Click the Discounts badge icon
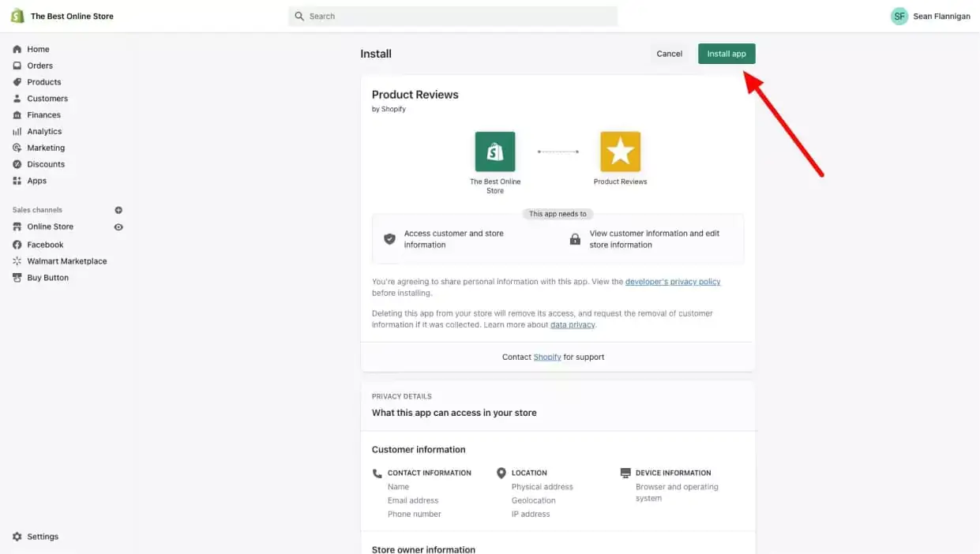This screenshot has height=554, width=980. [x=17, y=164]
